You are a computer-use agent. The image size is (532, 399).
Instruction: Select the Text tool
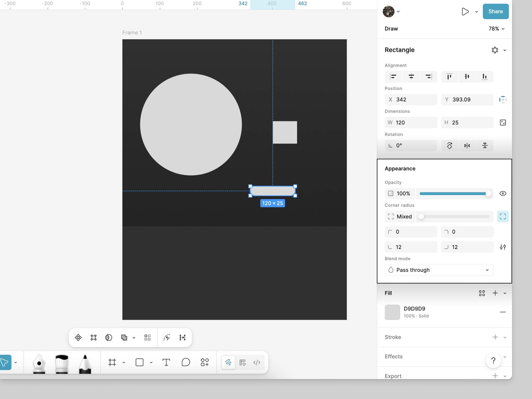pos(166,362)
